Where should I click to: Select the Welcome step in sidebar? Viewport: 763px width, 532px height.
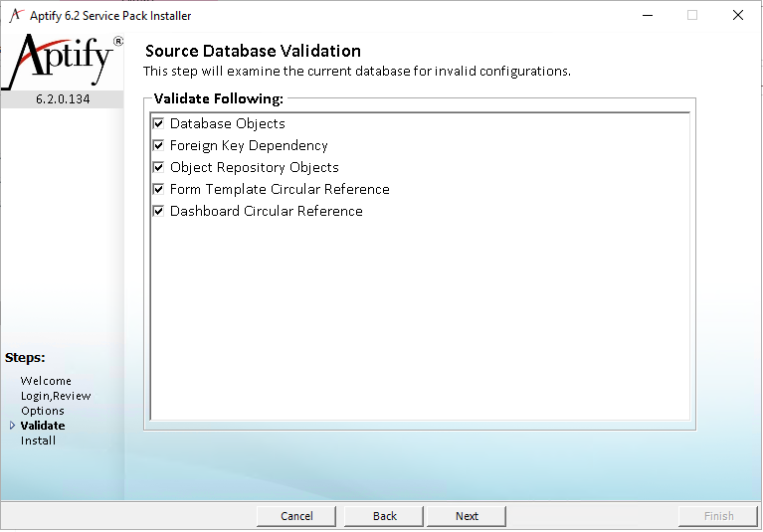46,381
